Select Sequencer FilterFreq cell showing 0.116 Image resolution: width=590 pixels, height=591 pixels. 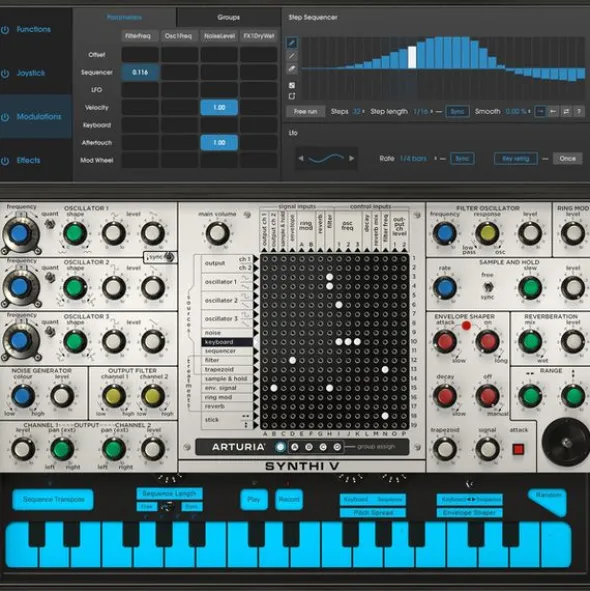pos(140,72)
